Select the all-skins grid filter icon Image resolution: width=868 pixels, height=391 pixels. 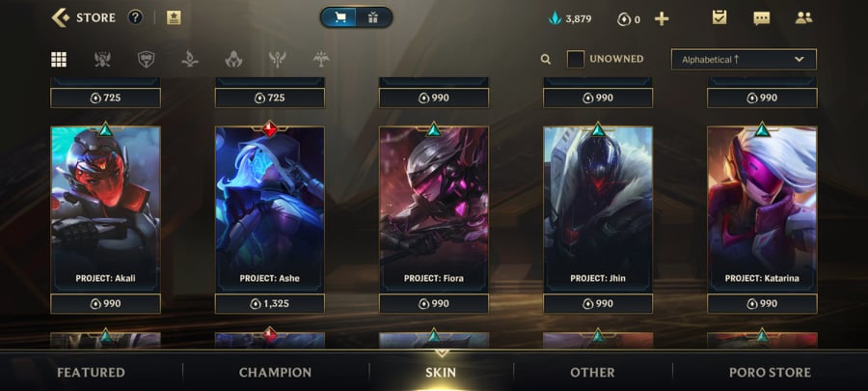(59, 59)
